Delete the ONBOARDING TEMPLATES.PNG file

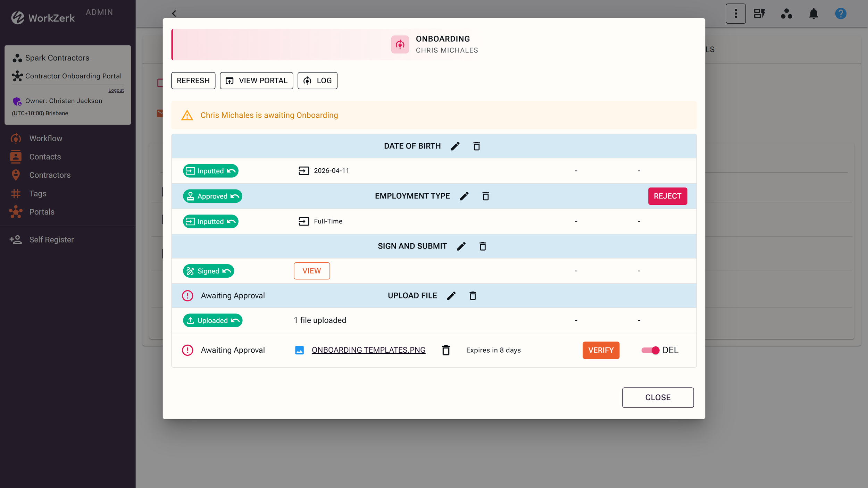[445, 350]
